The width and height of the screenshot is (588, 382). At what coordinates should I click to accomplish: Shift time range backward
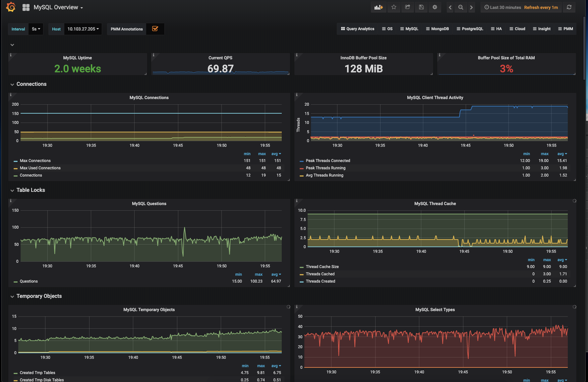450,7
